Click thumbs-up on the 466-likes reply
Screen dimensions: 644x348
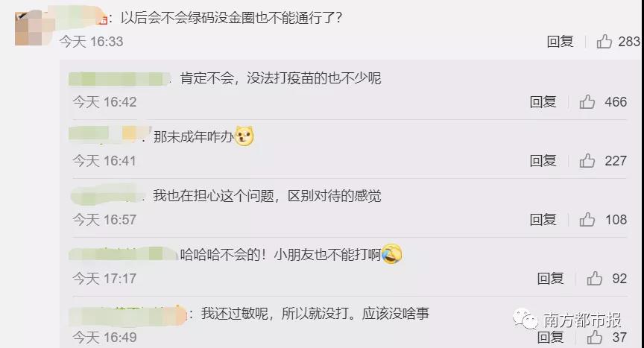587,101
